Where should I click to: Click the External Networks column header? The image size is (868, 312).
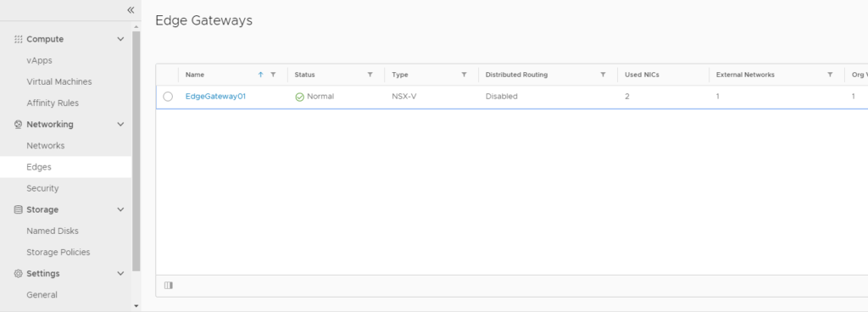pyautogui.click(x=745, y=75)
